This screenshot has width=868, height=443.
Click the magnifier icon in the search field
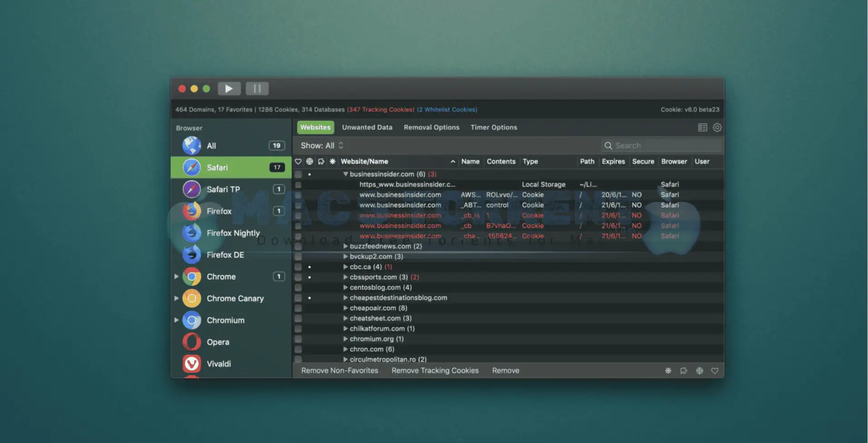(x=608, y=146)
